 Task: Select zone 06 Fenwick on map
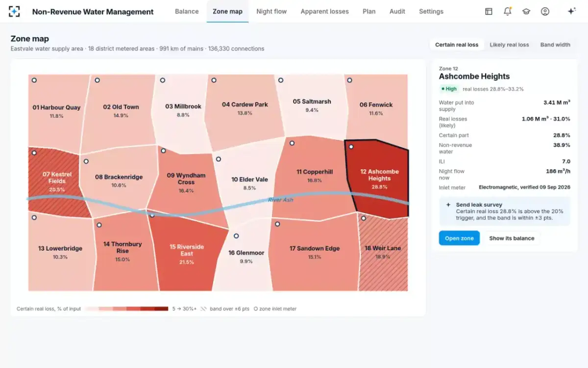click(376, 108)
